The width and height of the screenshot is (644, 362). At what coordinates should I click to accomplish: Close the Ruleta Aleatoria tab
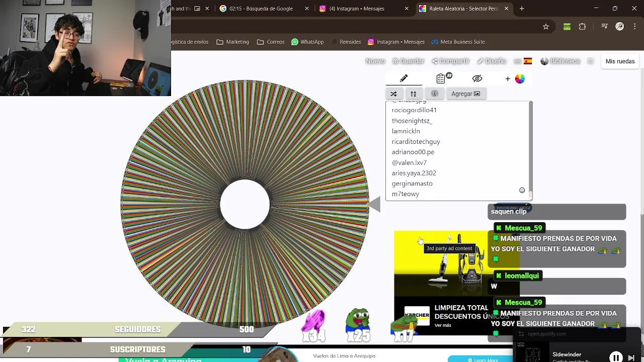pyautogui.click(x=506, y=9)
